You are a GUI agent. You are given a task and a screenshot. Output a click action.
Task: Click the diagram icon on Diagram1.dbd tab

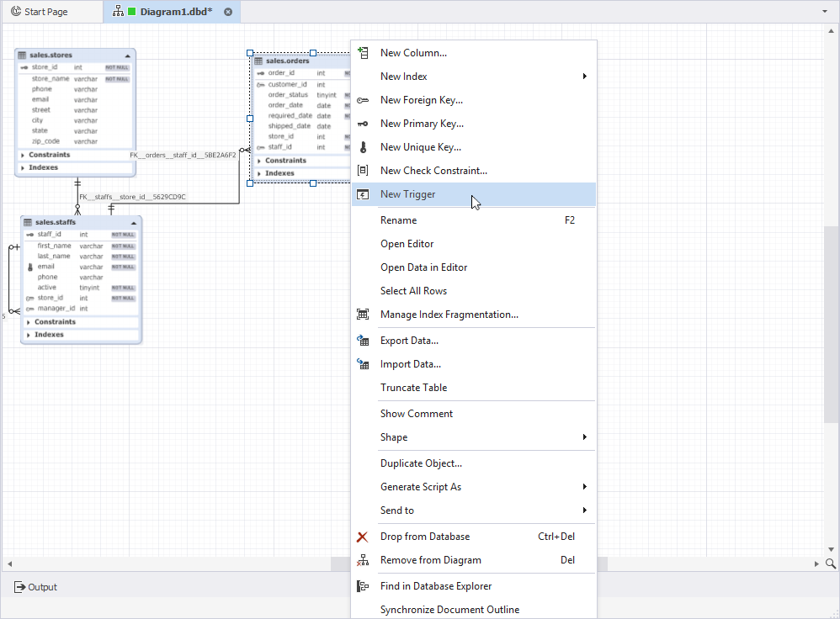click(119, 11)
